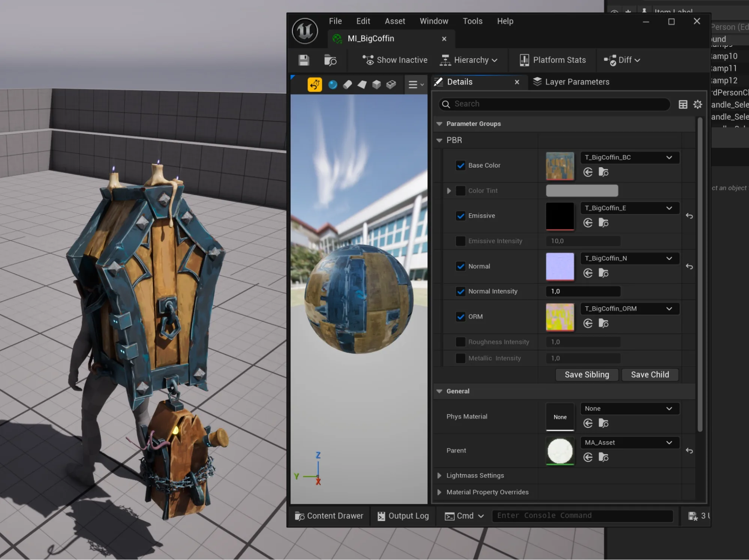Open property matrix grid view icon

click(683, 105)
